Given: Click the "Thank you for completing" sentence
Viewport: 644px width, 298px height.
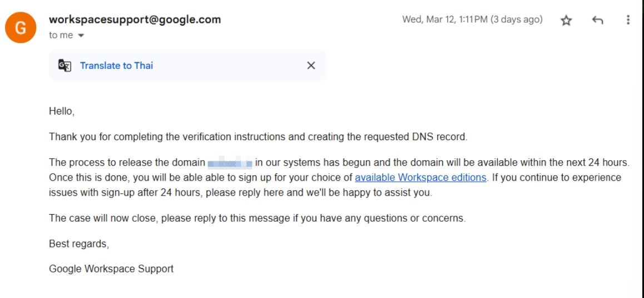Looking at the screenshot, I should [259, 137].
